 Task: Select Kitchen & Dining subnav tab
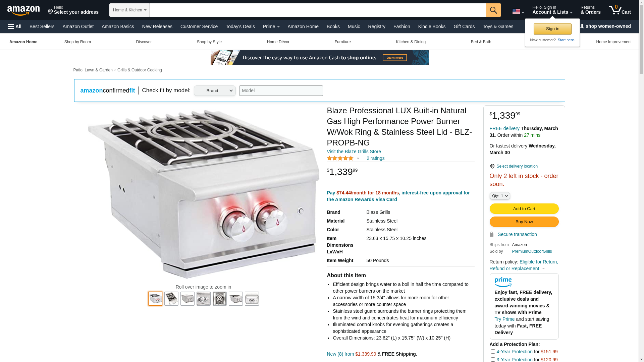tap(411, 42)
